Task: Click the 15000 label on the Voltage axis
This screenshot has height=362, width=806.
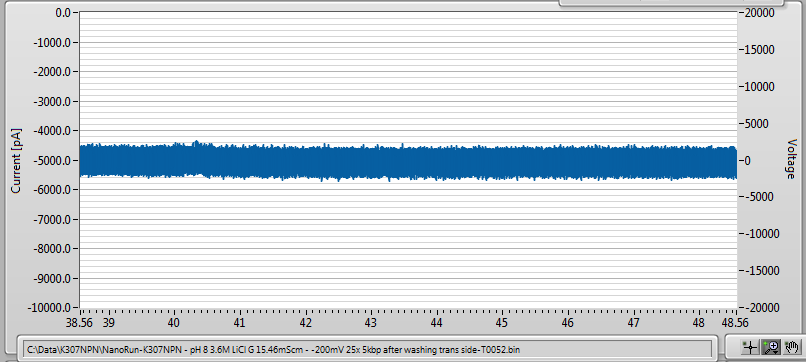Action: pos(759,50)
